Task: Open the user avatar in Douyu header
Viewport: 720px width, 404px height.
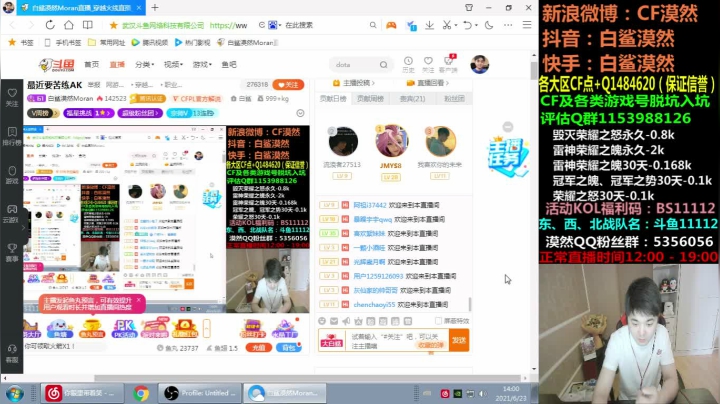Action: pyautogui.click(x=479, y=64)
